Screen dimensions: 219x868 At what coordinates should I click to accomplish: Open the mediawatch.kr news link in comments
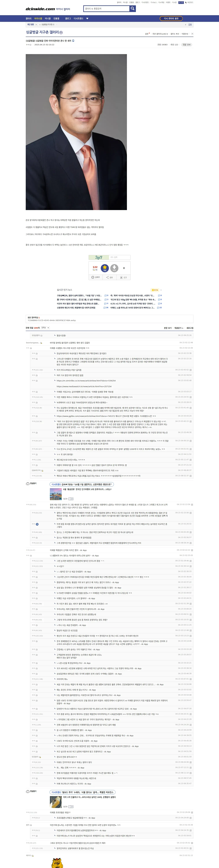84,387
